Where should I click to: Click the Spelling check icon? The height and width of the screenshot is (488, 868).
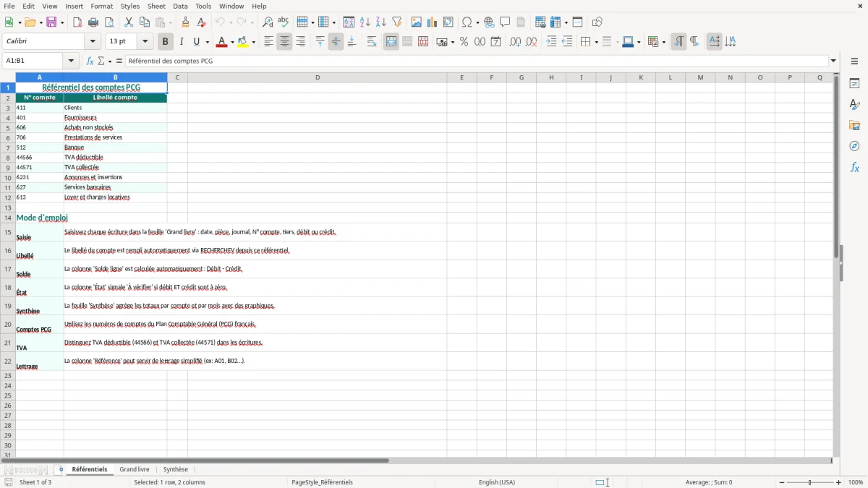pos(284,22)
